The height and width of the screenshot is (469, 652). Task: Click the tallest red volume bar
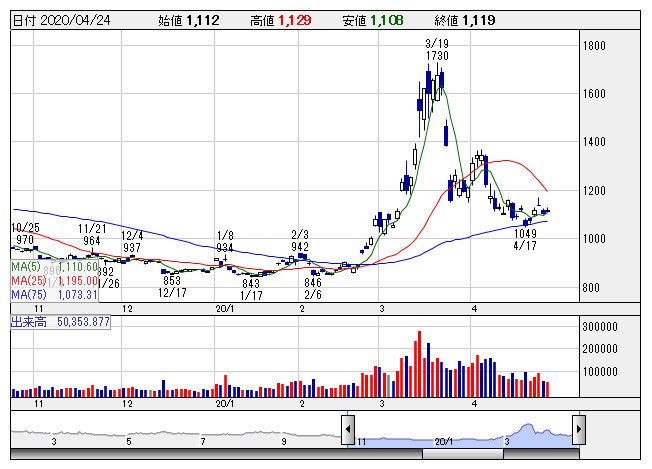coord(419,365)
